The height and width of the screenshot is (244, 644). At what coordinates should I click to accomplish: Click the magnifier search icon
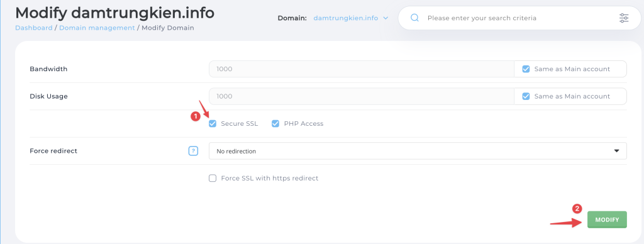[415, 18]
